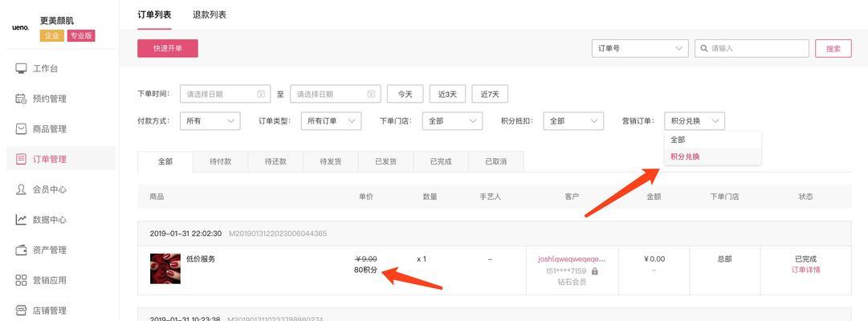
Task: Click the 数据中心 chart icon
Action: (x=21, y=220)
